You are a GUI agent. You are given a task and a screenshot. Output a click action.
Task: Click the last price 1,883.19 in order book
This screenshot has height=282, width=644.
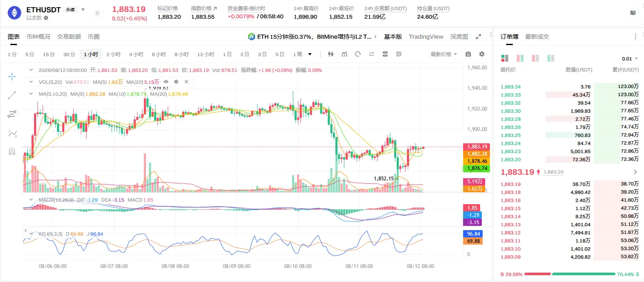click(x=517, y=172)
